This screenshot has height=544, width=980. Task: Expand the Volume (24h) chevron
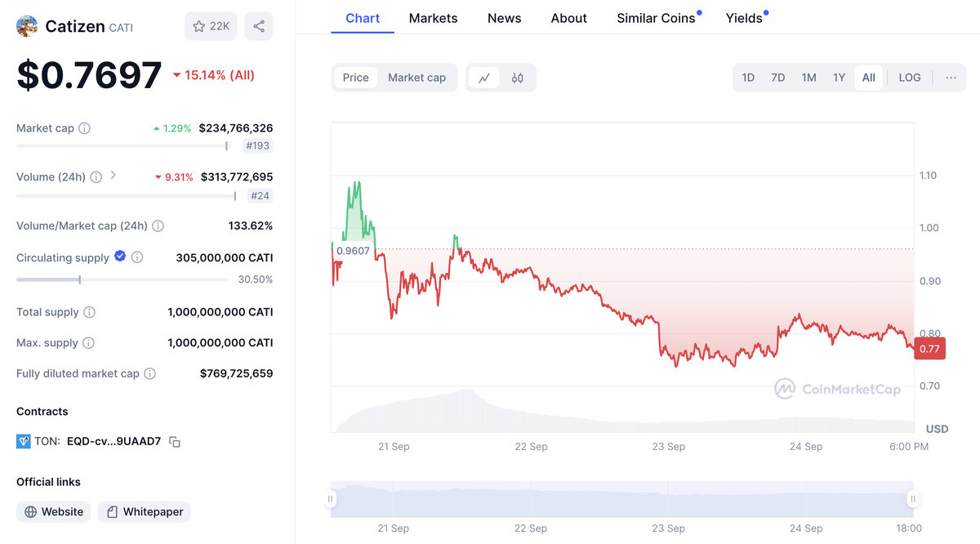(114, 176)
